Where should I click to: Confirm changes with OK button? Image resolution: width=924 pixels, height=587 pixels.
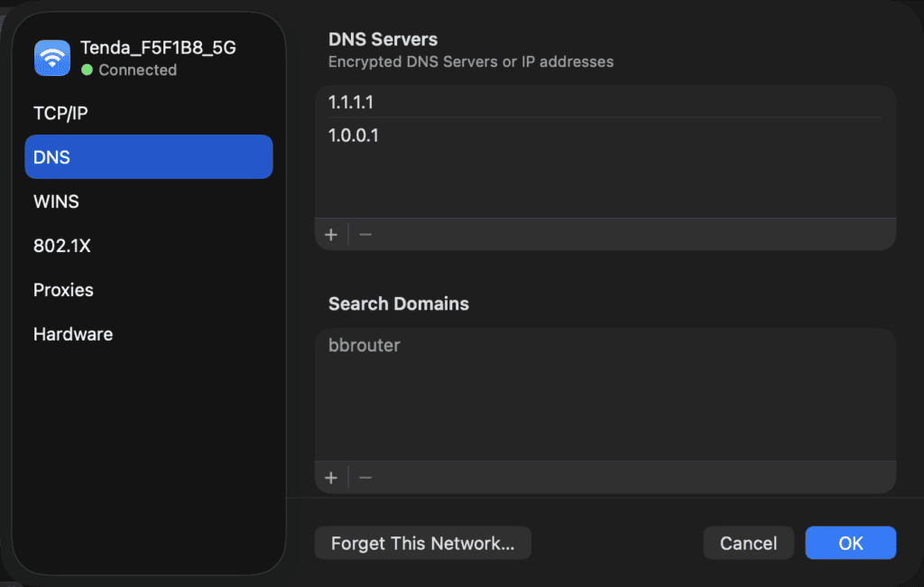[x=850, y=543]
